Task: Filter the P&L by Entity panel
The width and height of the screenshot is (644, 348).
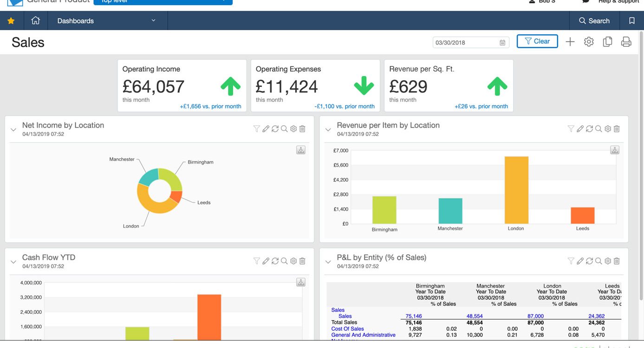Action: pos(571,261)
